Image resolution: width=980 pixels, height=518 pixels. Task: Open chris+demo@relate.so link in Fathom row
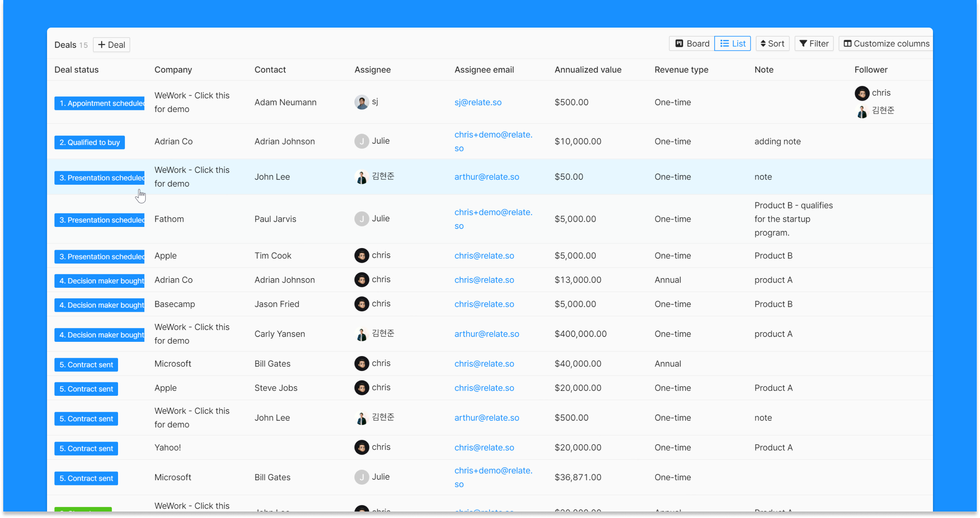[493, 219]
